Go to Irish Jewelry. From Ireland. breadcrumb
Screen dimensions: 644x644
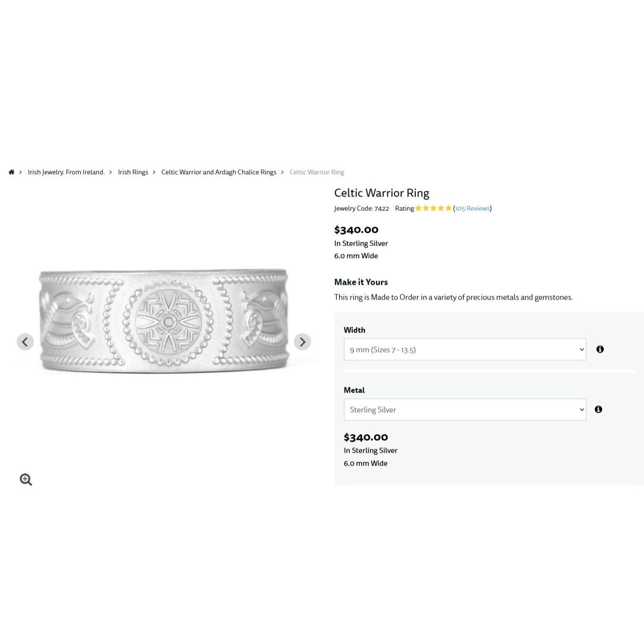tap(66, 172)
